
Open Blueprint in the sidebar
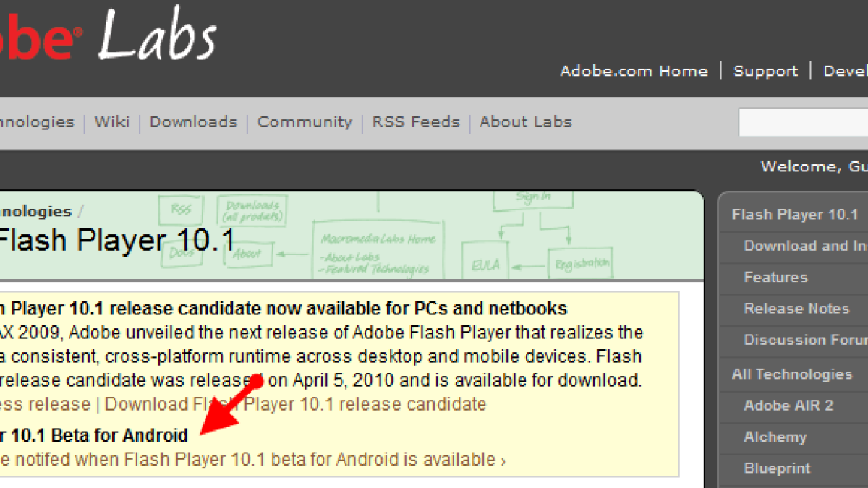[x=777, y=468]
